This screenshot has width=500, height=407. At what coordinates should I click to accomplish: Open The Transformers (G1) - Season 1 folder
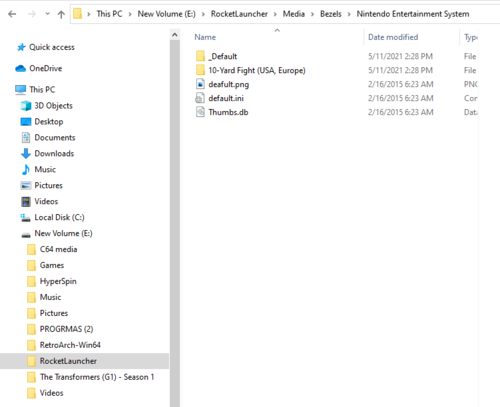tap(97, 377)
